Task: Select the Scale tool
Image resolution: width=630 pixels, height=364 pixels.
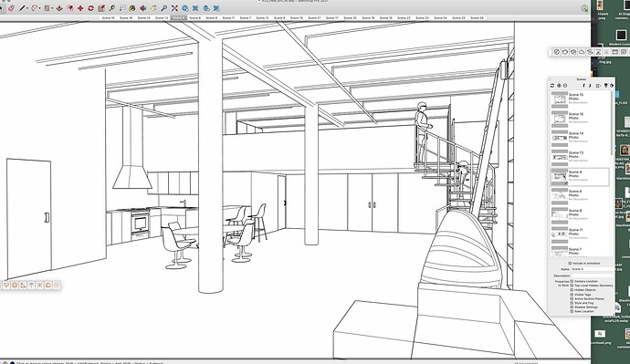Action: (x=101, y=8)
